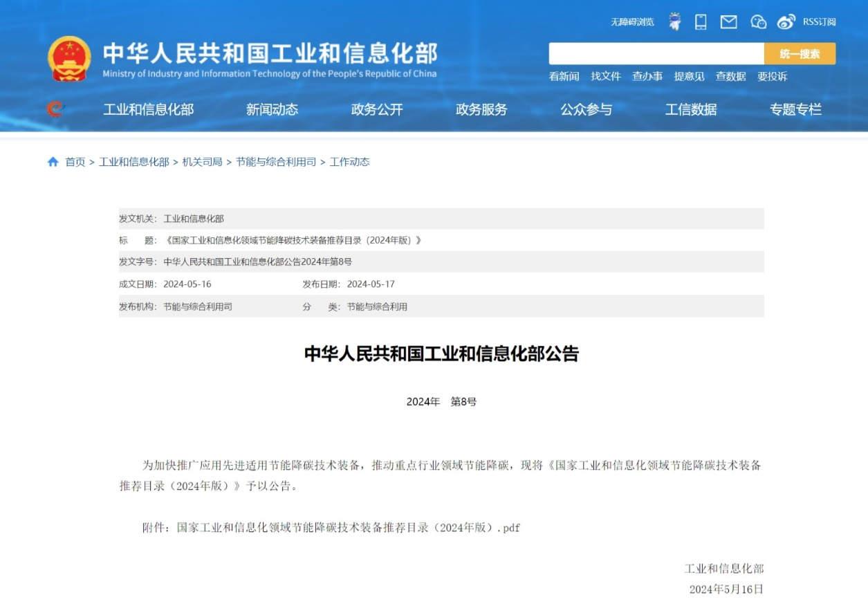Open the attached 推荐目录 (2024年版).pdf link

coord(348,528)
